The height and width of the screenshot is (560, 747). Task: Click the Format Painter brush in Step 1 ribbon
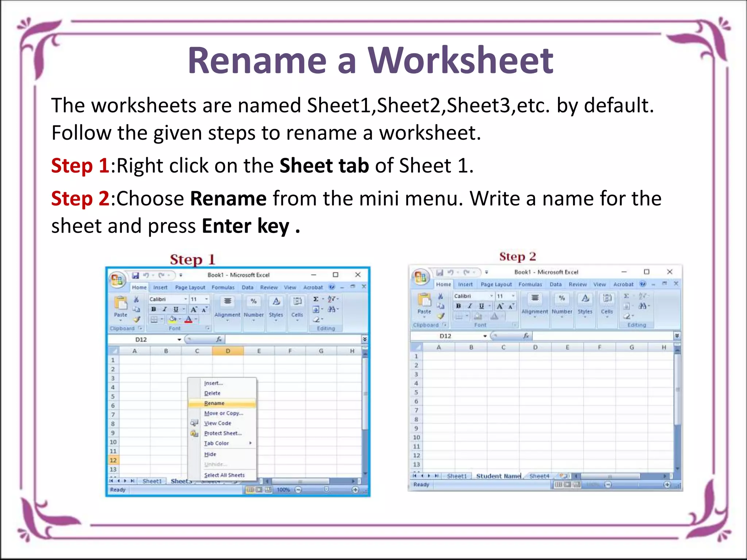point(137,319)
